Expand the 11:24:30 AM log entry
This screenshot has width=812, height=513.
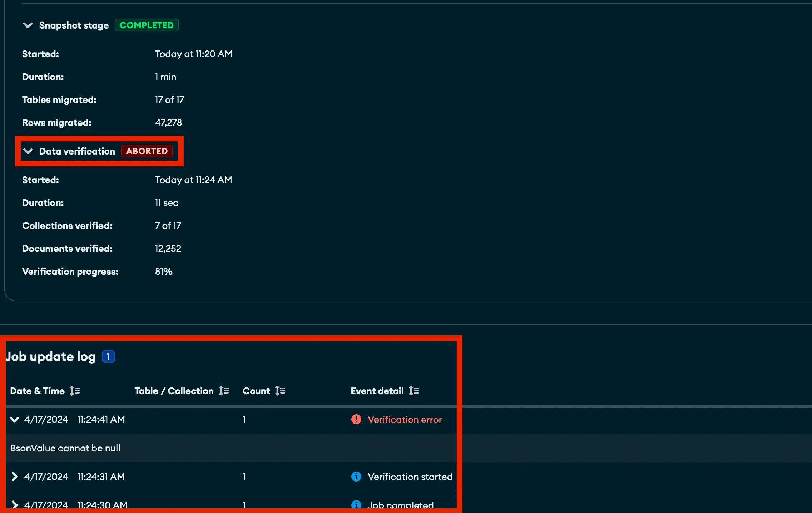(14, 504)
